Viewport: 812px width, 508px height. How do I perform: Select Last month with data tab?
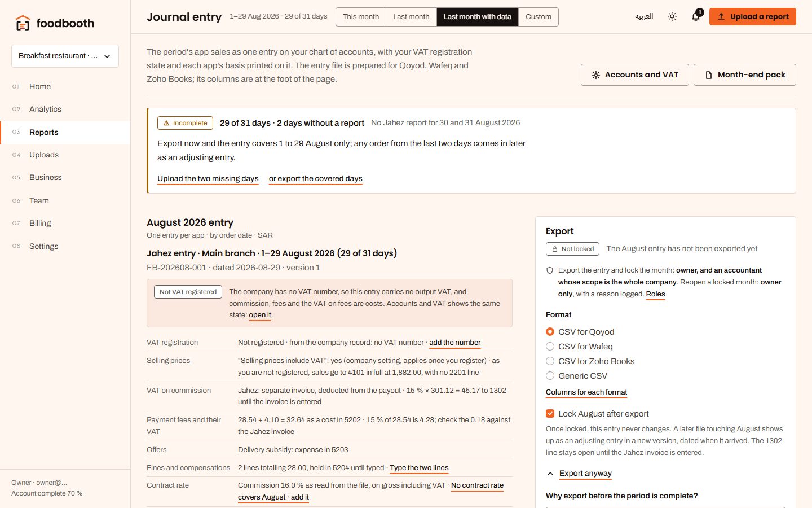[x=477, y=17]
